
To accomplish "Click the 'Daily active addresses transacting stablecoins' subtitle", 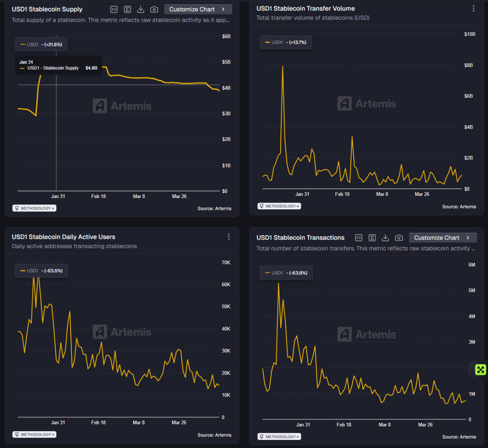I will tap(74, 246).
